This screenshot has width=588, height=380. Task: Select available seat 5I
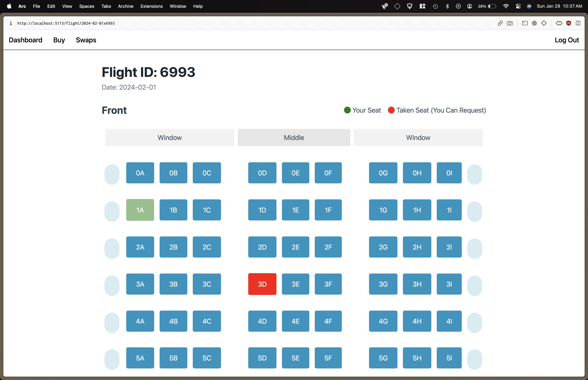449,358
